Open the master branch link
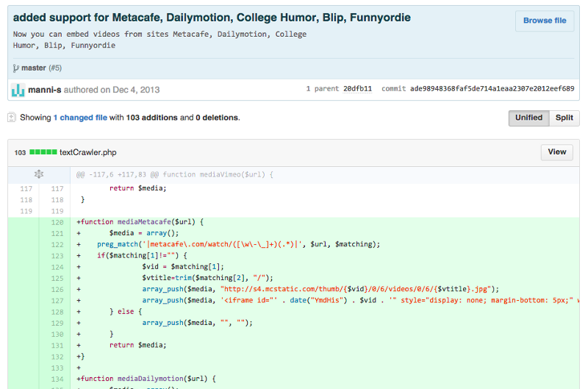 33,68
